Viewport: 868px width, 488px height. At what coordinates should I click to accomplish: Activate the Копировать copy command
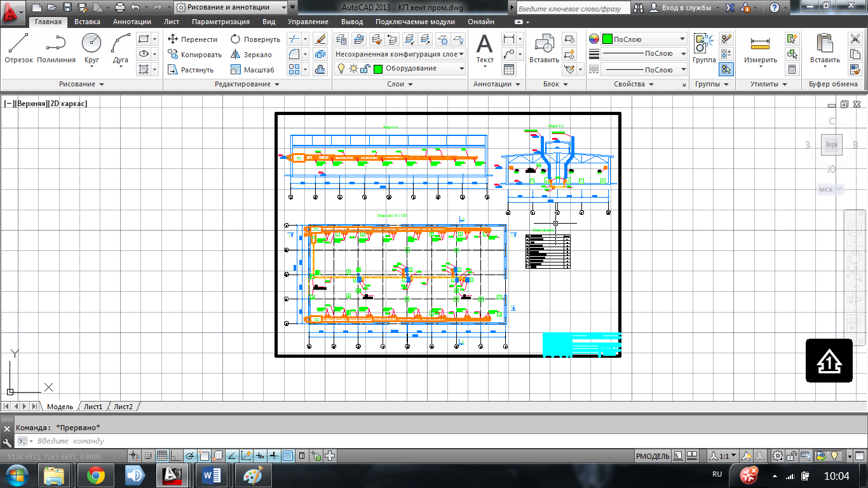[x=194, y=54]
